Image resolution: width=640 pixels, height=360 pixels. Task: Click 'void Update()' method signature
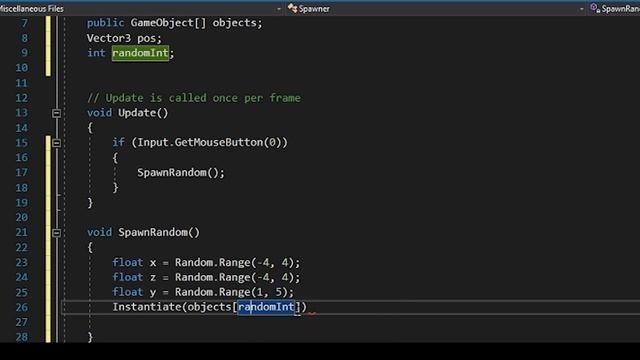tap(127, 113)
